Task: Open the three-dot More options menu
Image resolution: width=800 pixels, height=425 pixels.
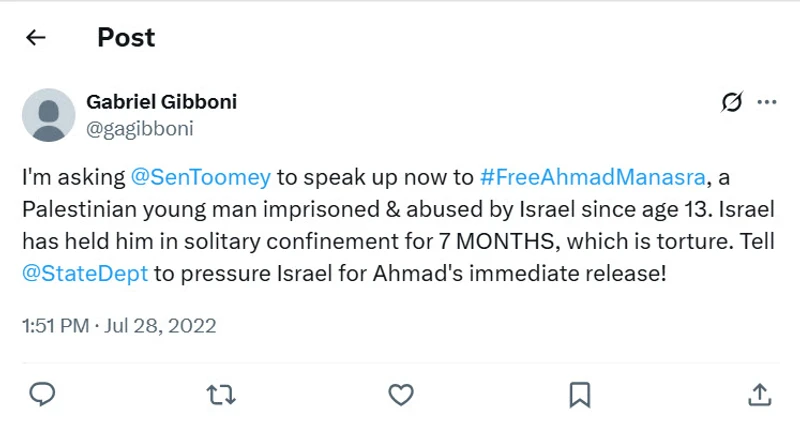Action: pyautogui.click(x=767, y=102)
